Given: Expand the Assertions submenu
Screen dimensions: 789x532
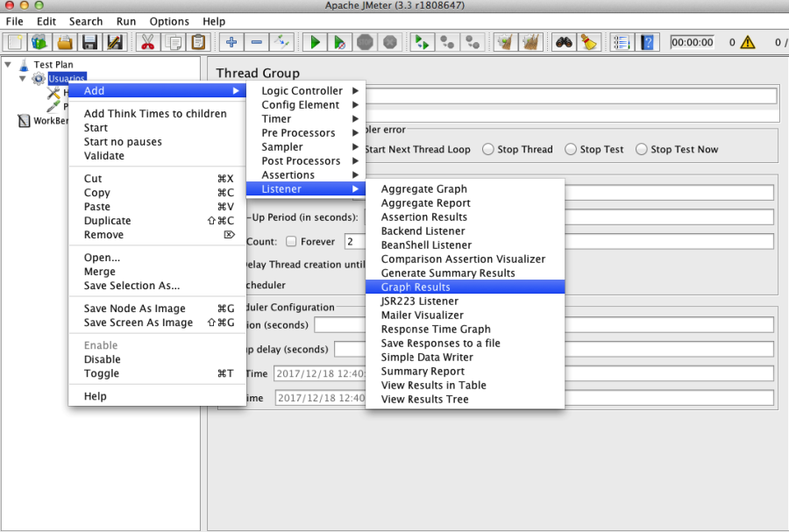Looking at the screenshot, I should tap(306, 175).
